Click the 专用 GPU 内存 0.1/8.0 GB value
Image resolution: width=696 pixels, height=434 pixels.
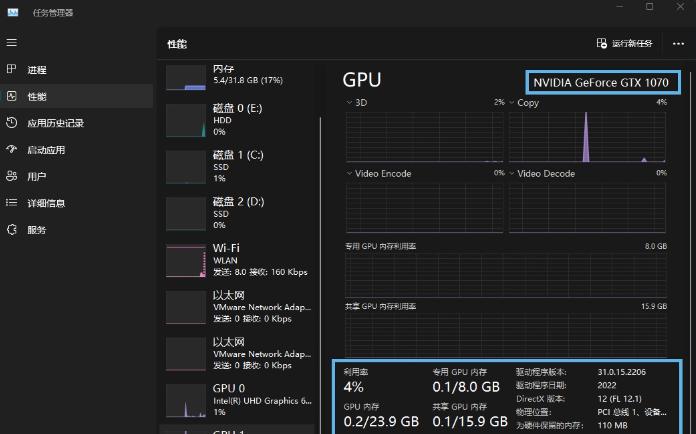466,387
